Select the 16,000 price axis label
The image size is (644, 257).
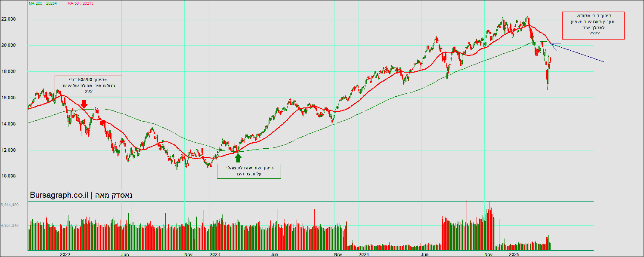click(x=9, y=98)
